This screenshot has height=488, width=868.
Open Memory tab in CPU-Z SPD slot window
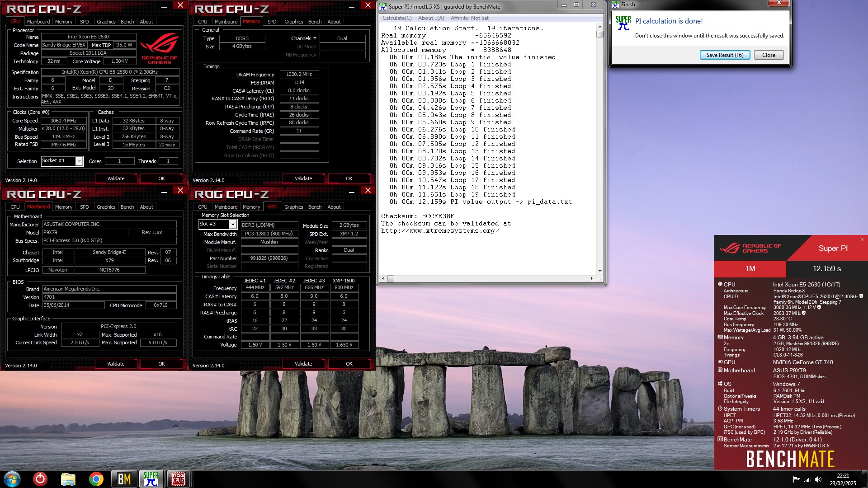coord(251,207)
